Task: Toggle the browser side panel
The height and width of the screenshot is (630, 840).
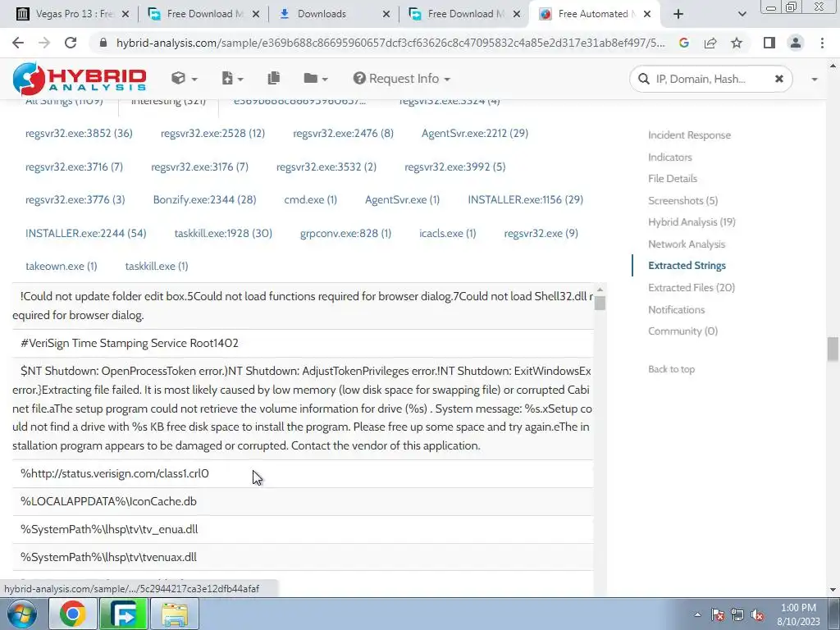Action: click(769, 43)
